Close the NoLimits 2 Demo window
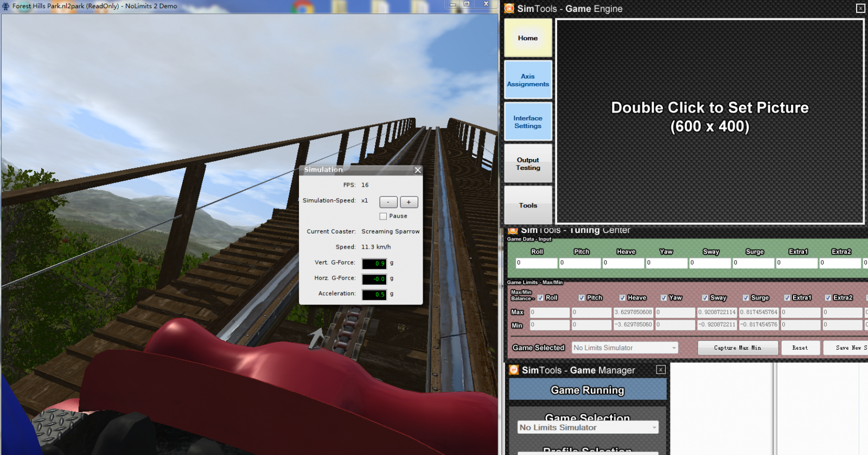 [486, 4]
